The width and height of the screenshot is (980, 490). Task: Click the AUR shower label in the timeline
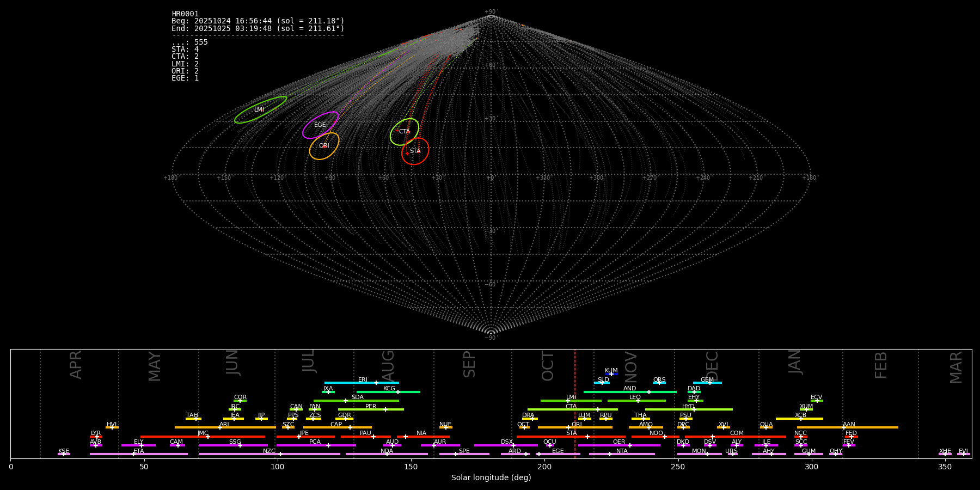pyautogui.click(x=440, y=442)
